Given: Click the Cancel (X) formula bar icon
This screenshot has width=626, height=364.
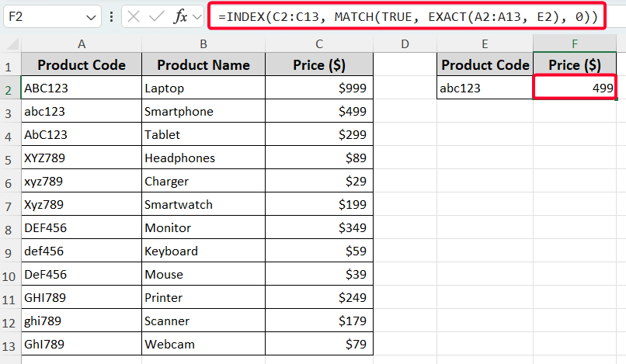Looking at the screenshot, I should (134, 16).
